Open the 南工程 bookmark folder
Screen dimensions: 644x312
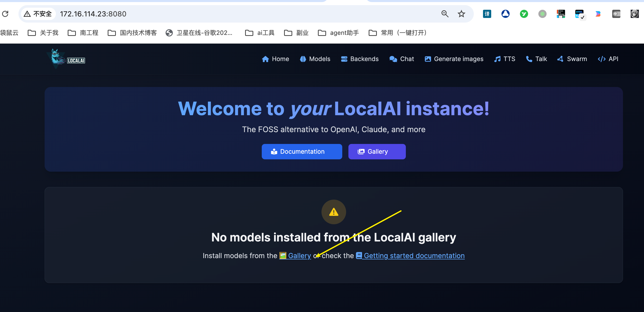pos(83,33)
